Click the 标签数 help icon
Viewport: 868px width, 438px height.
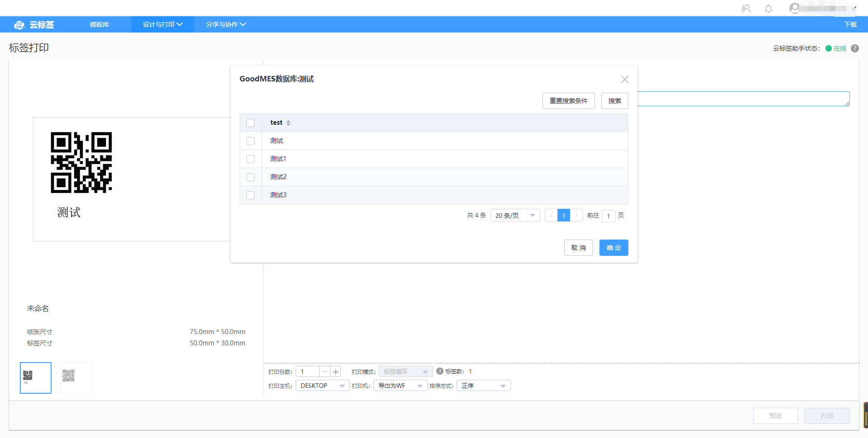click(x=439, y=371)
